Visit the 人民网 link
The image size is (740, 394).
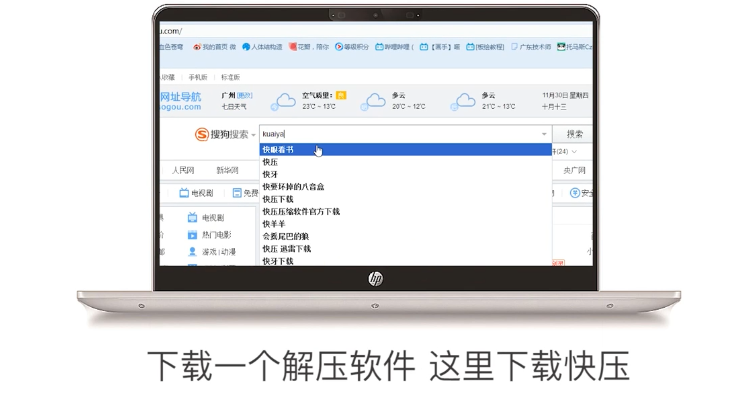[x=183, y=170]
